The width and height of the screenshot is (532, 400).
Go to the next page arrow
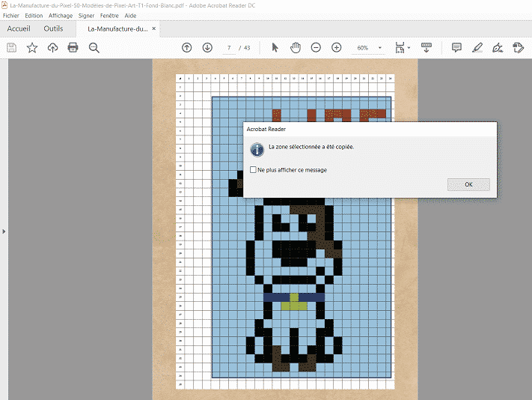(x=207, y=47)
